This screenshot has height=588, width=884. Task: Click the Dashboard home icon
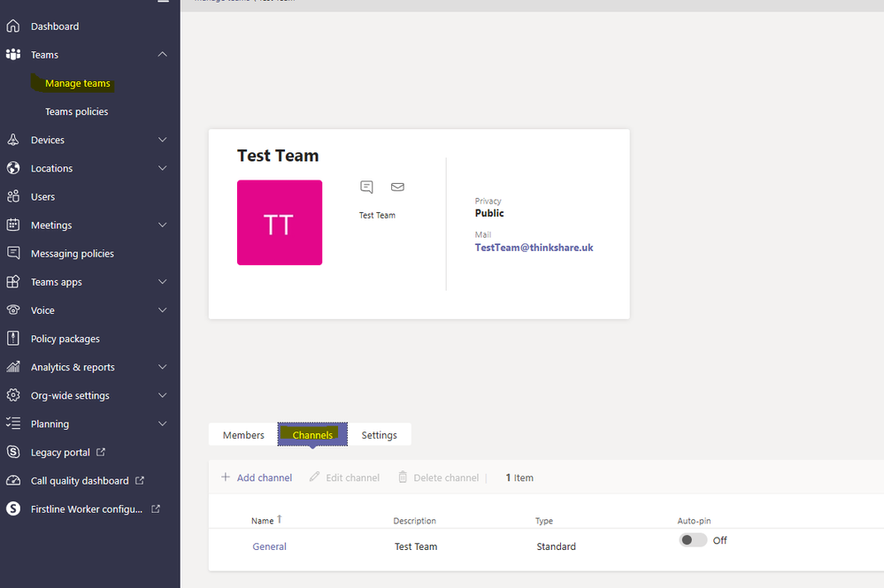click(13, 26)
